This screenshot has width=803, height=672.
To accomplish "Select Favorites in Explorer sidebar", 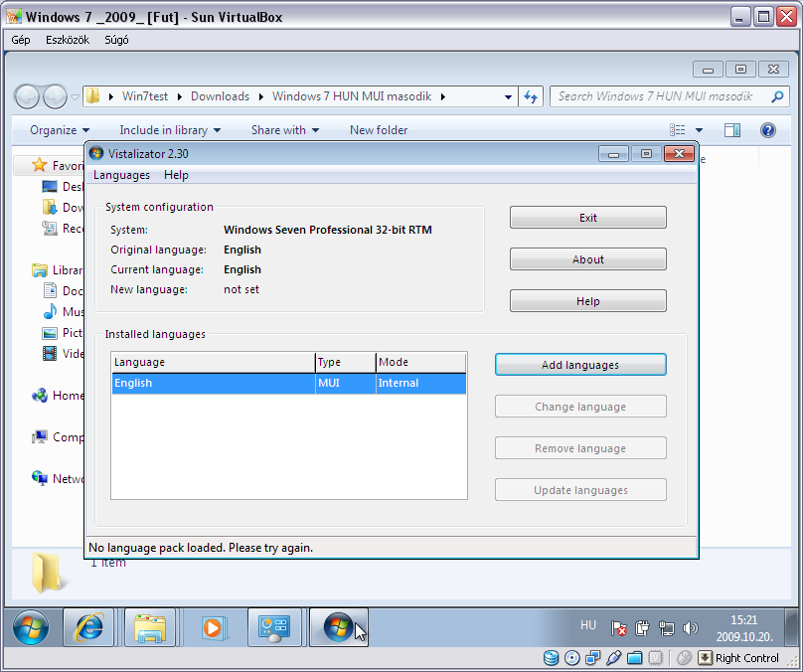I will 58,165.
